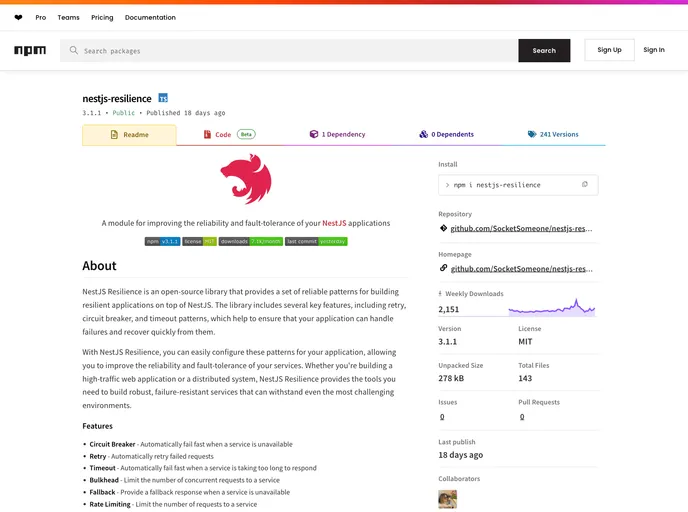Click the Features heading
The height and width of the screenshot is (512, 688).
(x=97, y=426)
